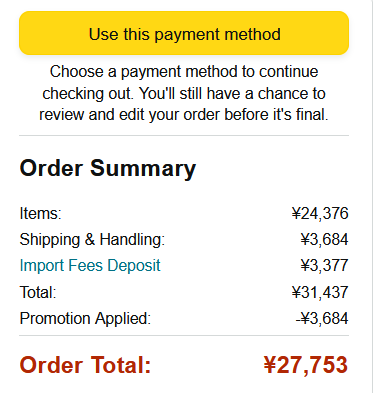Click the 'review and edit your order' line
Image resolution: width=373 pixels, height=393 pixels.
coord(184,115)
